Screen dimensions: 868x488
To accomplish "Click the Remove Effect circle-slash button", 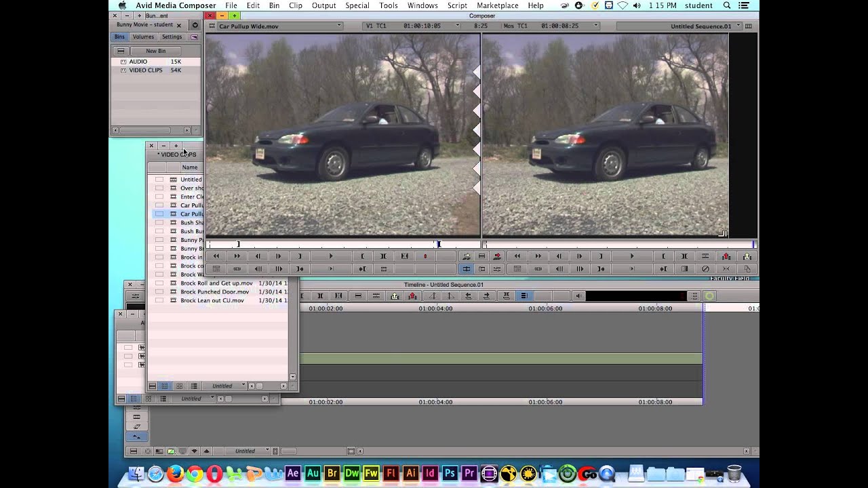I will 705,269.
